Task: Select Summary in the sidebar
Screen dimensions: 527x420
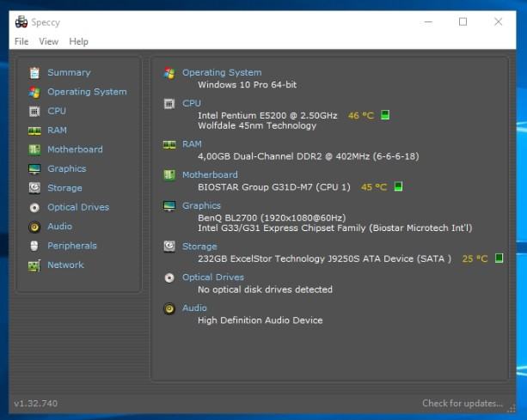Action: (69, 73)
